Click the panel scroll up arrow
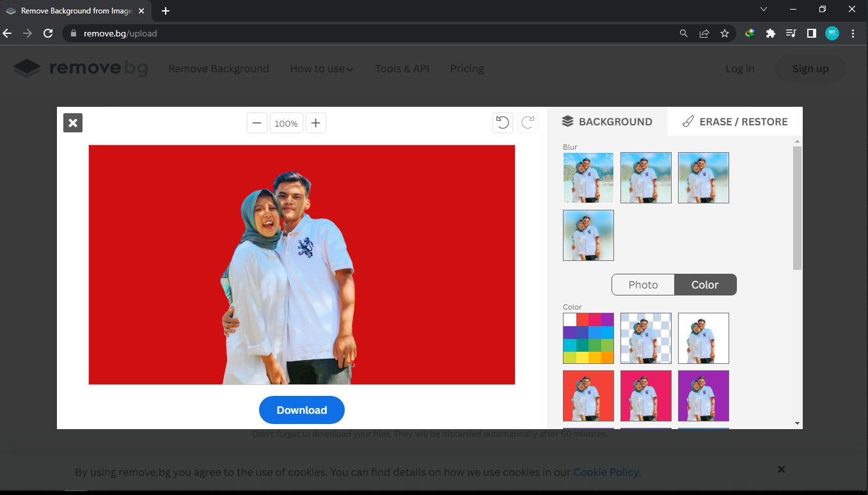 [797, 141]
